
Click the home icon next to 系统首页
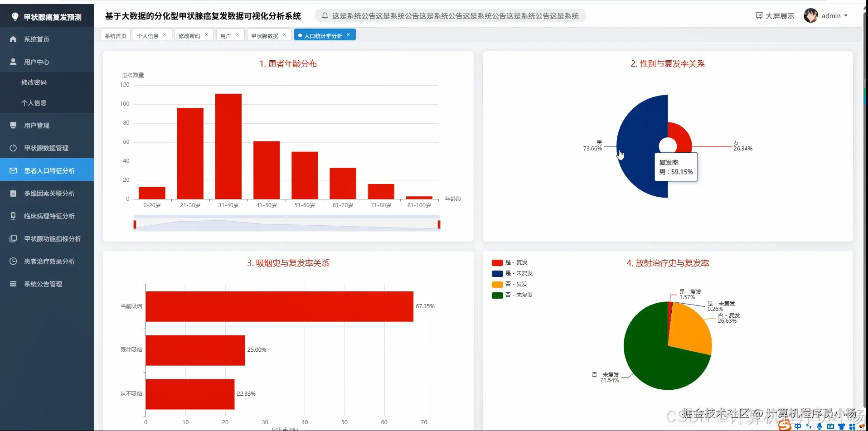[13, 39]
